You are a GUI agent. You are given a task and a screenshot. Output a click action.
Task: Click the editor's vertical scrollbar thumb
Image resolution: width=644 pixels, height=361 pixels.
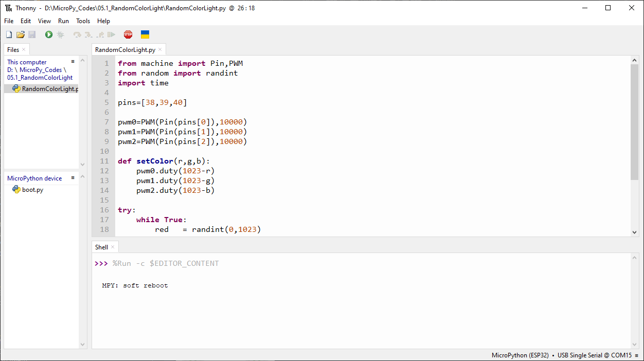click(x=634, y=122)
